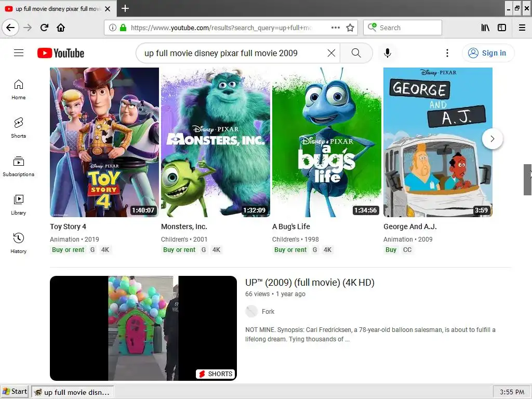This screenshot has height=399, width=532.
Task: Click the CC badge under George And A.J.
Action: tap(407, 250)
